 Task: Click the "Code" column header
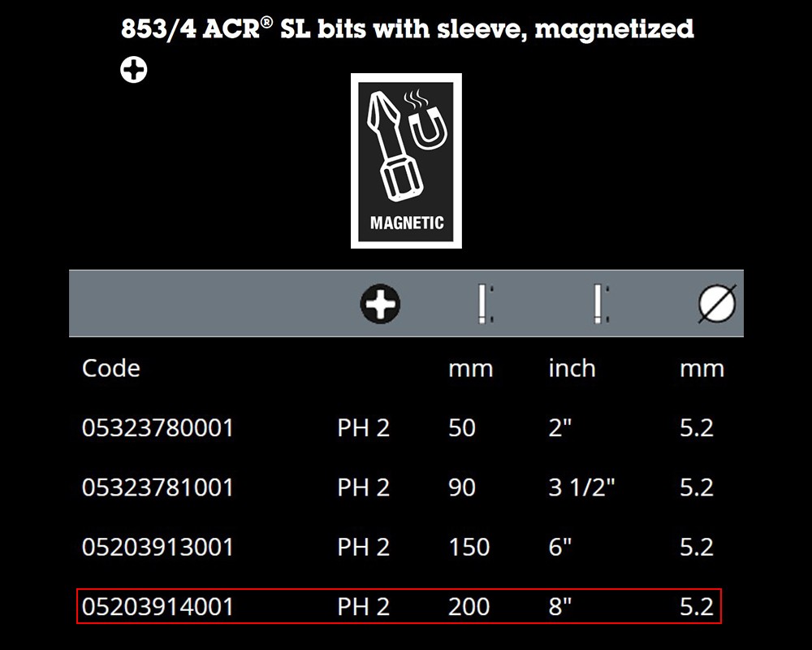pos(110,369)
